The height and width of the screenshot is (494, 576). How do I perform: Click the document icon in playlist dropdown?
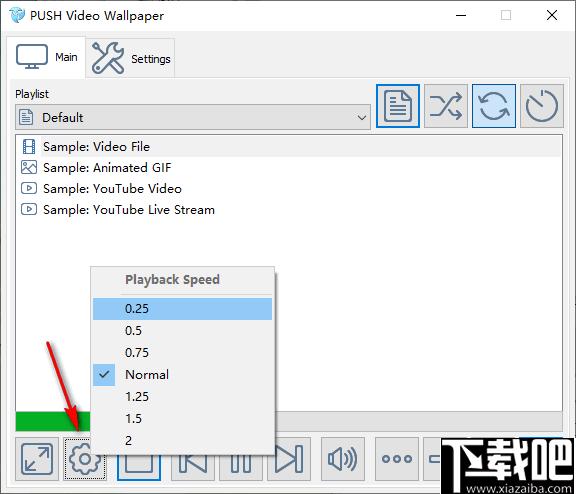tap(26, 117)
